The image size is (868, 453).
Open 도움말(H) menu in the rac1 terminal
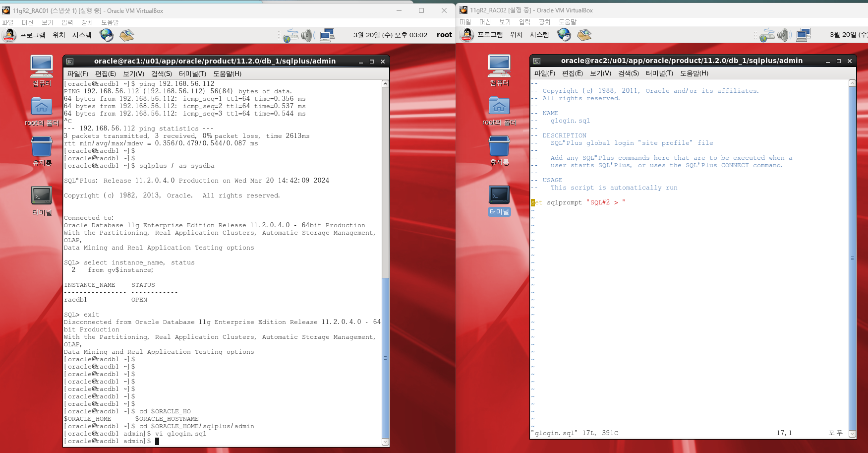pos(228,74)
